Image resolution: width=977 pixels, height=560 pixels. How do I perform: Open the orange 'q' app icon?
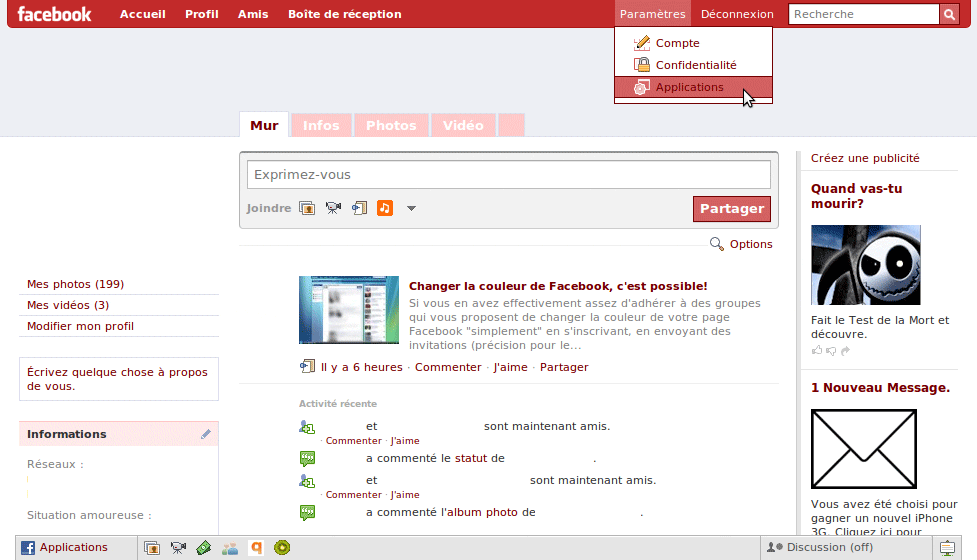256,548
